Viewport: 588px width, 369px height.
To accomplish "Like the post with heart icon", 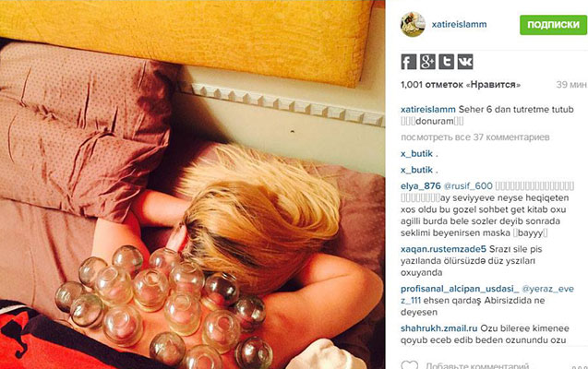I will pos(410,365).
